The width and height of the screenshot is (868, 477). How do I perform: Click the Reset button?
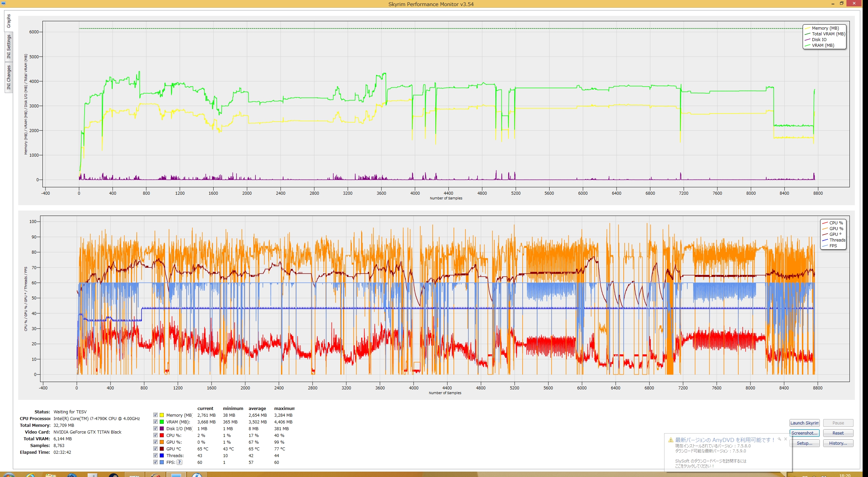838,433
